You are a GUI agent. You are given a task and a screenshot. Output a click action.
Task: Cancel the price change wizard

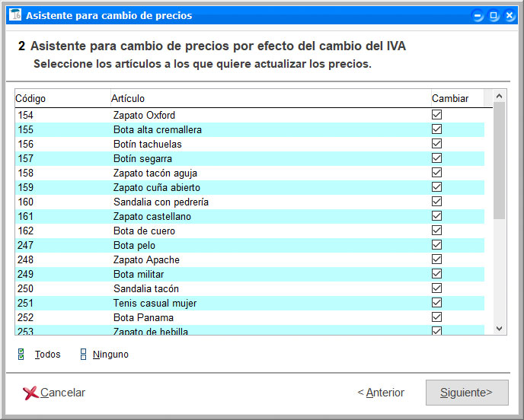point(55,393)
